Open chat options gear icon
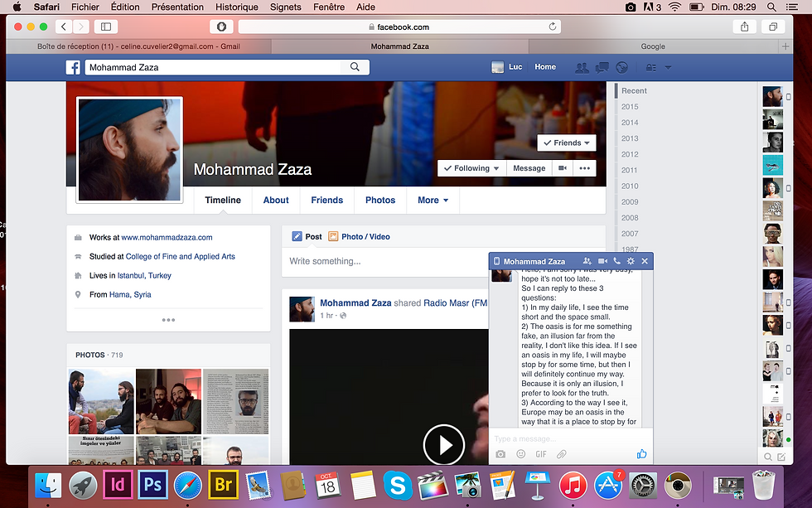812x508 pixels. click(631, 261)
